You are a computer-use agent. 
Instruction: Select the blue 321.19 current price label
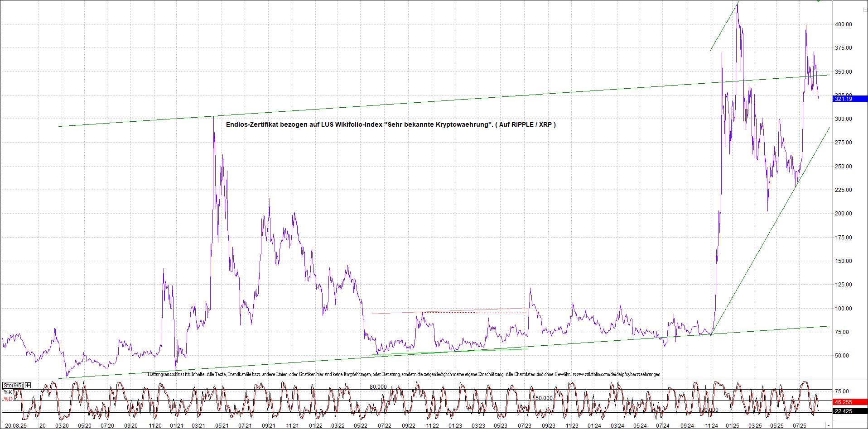tap(850, 99)
